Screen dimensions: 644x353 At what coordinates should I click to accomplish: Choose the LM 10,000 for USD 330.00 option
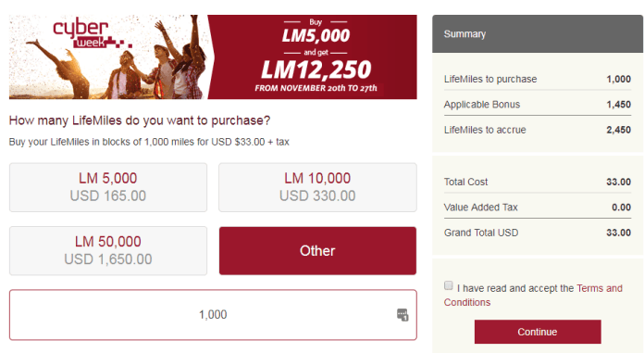click(x=317, y=187)
